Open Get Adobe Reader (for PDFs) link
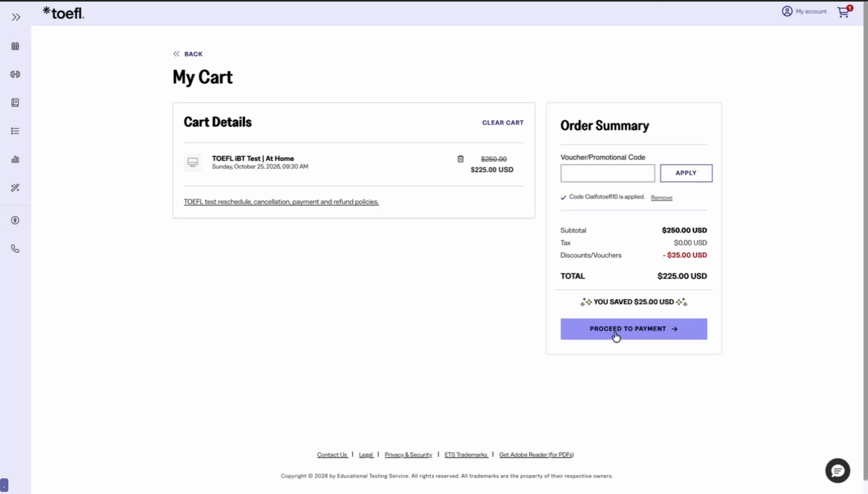The height and width of the screenshot is (494, 868). coord(536,455)
